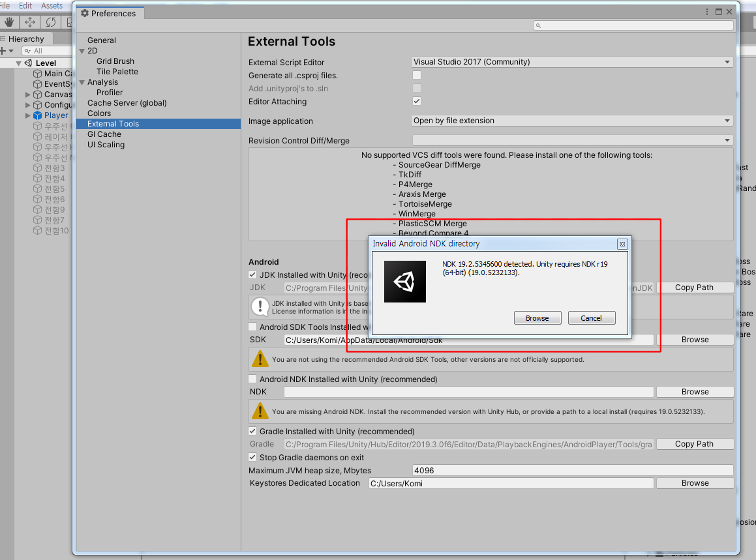Click the gear icon on Preferences tab
Screen dimensions: 756x560
tap(85, 14)
